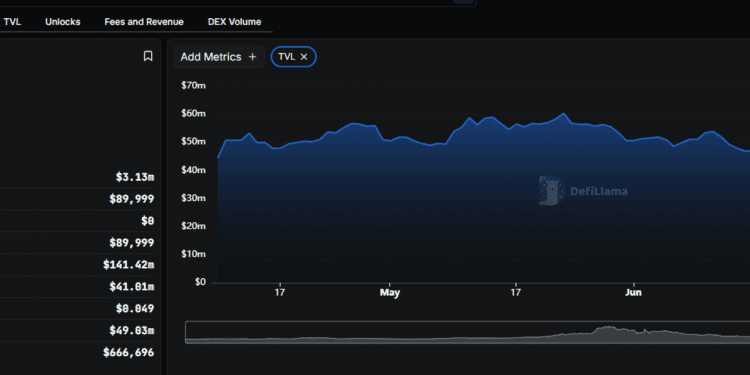This screenshot has width=750, height=375.
Task: Click the $70m axis label
Action: pos(193,86)
